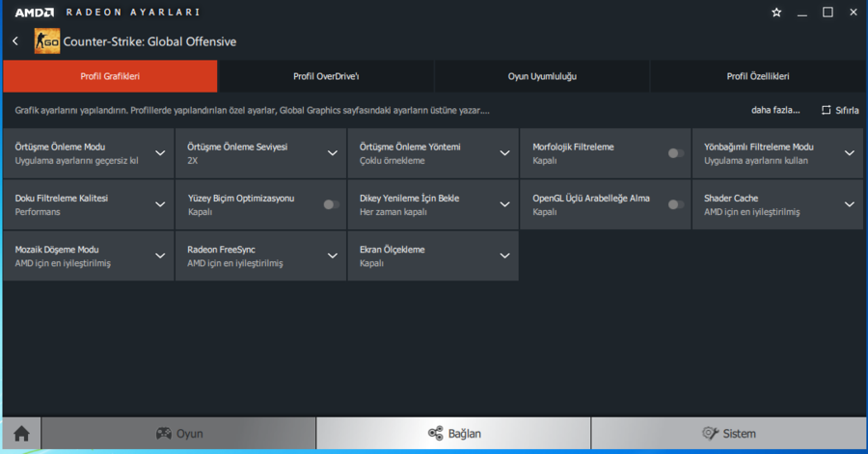Close the Radeon Ayarları window
The width and height of the screenshot is (868, 454).
[x=854, y=13]
